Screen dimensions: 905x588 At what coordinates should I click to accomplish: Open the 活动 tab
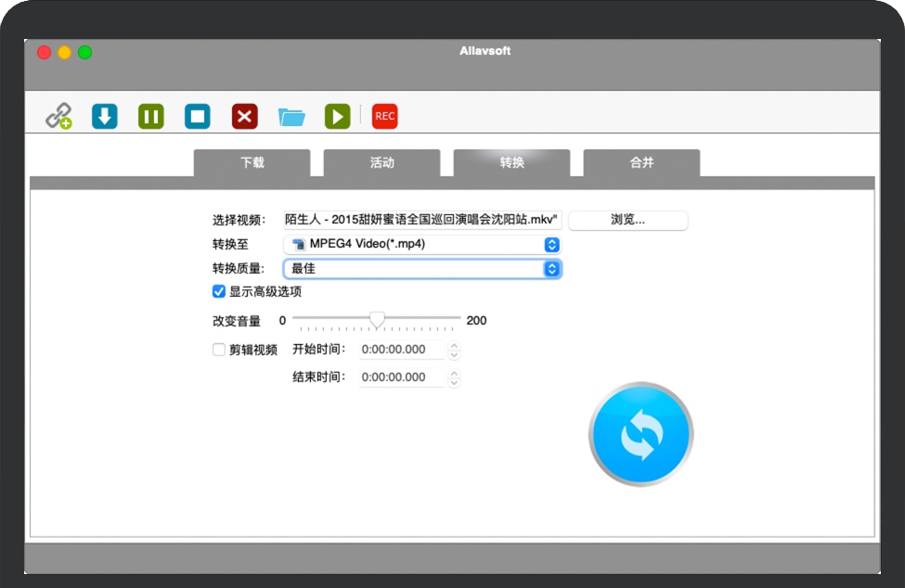click(x=382, y=163)
